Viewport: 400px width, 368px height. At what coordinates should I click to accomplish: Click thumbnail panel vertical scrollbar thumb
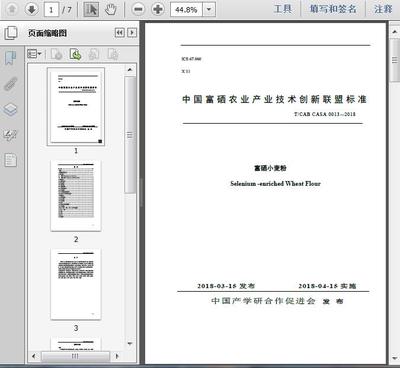click(130, 135)
